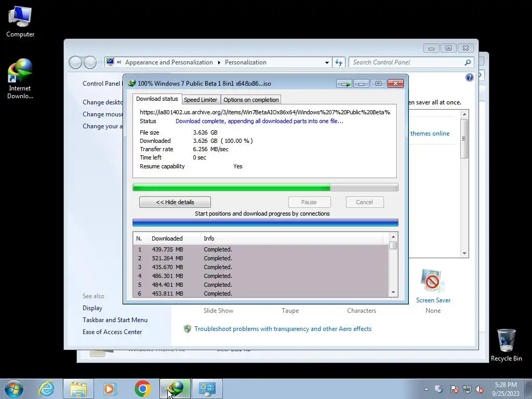Click the Control Panel Back button
The image size is (532, 399).
(76, 62)
